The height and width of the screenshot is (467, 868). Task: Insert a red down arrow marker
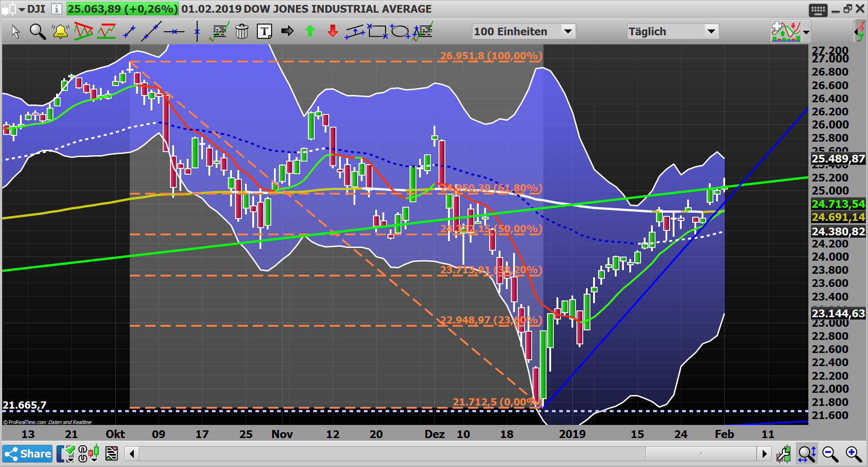[x=333, y=31]
